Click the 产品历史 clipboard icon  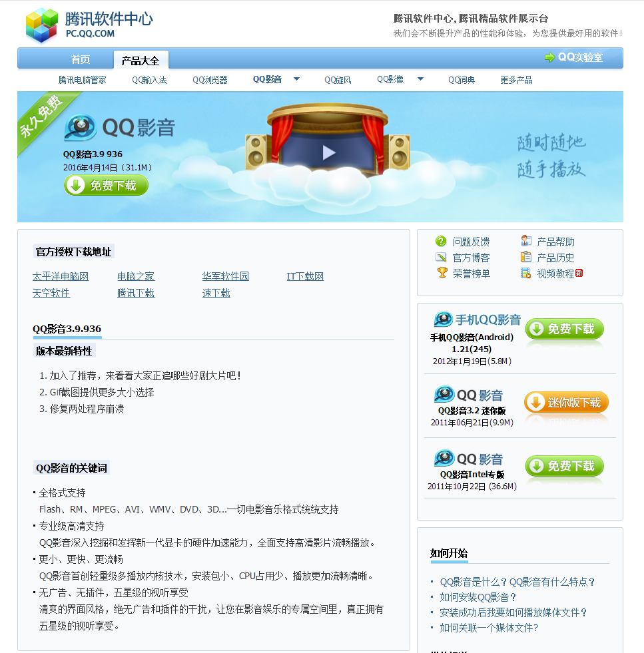[526, 256]
